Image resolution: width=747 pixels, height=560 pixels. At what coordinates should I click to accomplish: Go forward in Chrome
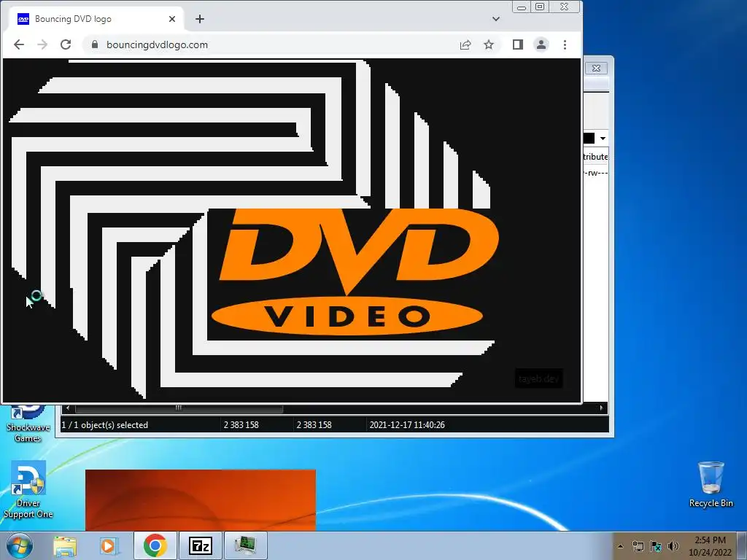point(42,44)
